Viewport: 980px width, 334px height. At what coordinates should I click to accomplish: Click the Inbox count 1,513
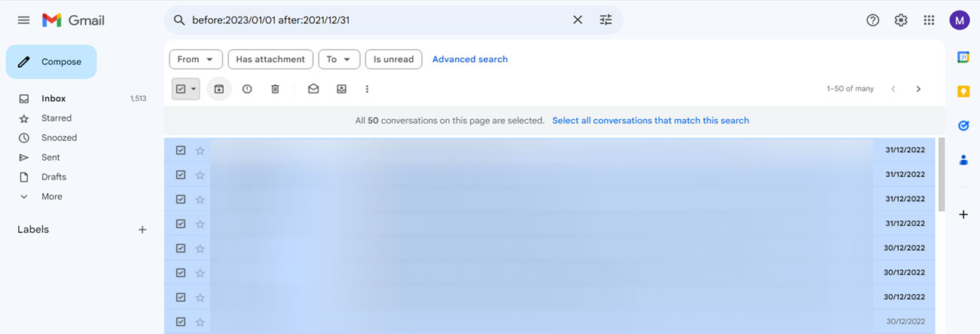coord(138,99)
